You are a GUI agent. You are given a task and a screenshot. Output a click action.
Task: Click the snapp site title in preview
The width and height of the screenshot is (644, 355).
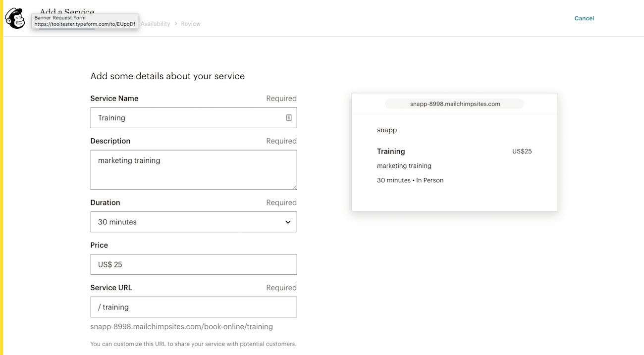click(387, 130)
